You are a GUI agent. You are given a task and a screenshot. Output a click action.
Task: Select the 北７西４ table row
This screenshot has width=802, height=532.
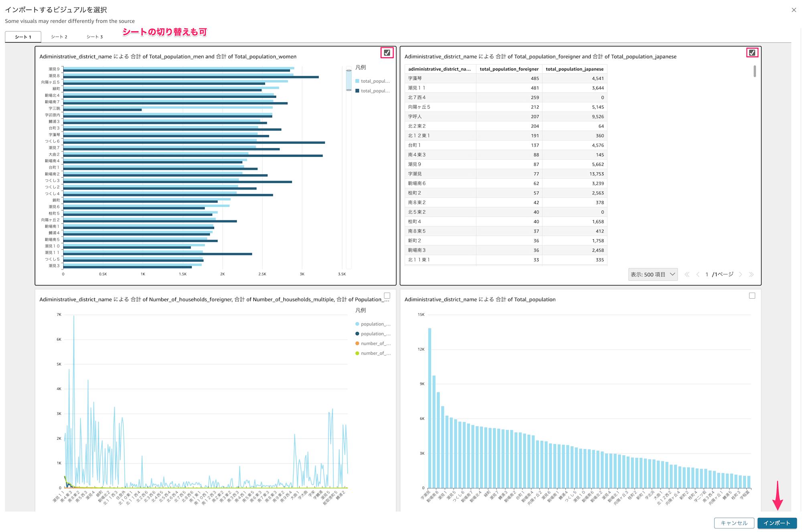(506, 97)
